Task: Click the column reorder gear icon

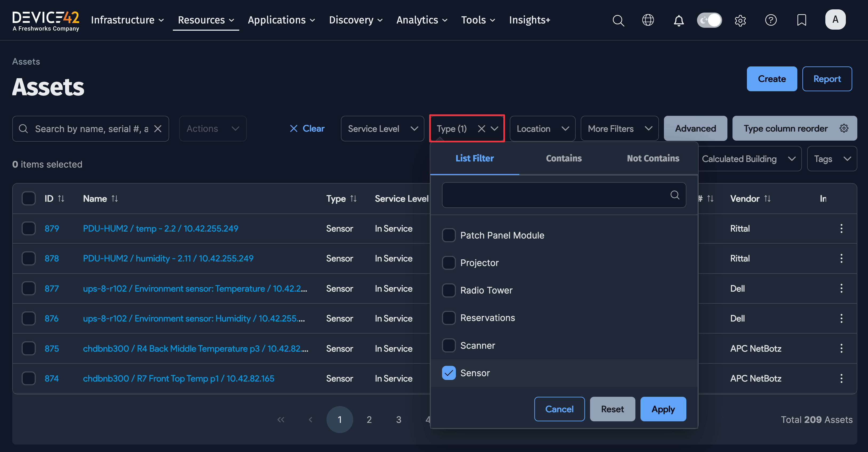Action: click(x=843, y=128)
